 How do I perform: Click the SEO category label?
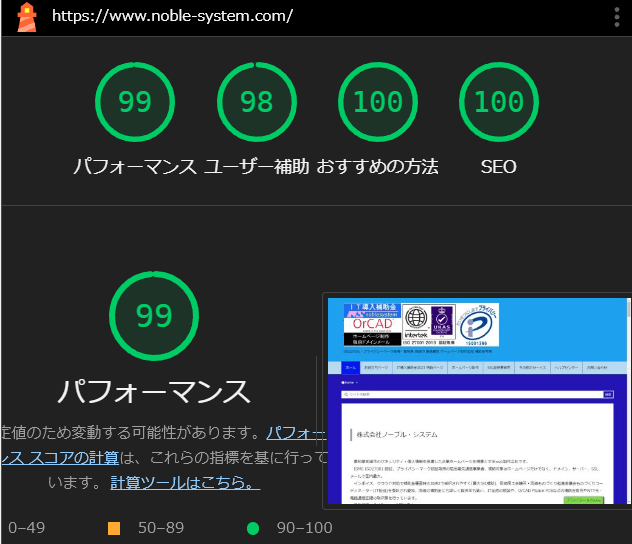click(x=498, y=167)
